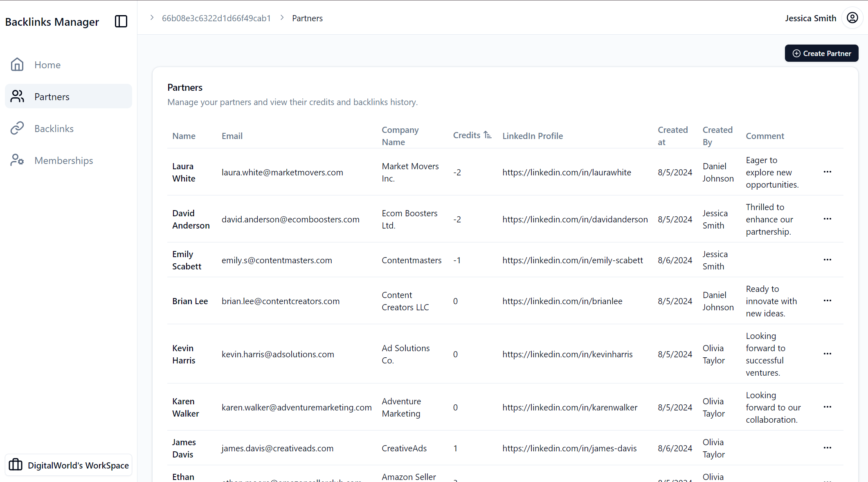Click workspace ID breadcrumb link

point(216,18)
